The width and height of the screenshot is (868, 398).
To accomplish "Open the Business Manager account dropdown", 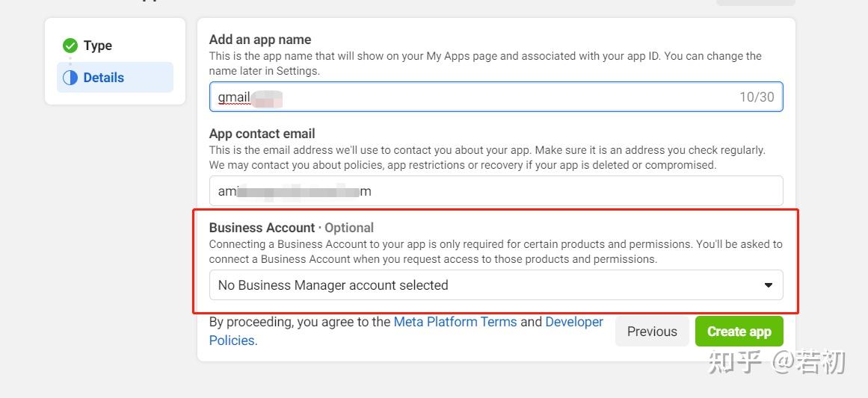I will (493, 285).
